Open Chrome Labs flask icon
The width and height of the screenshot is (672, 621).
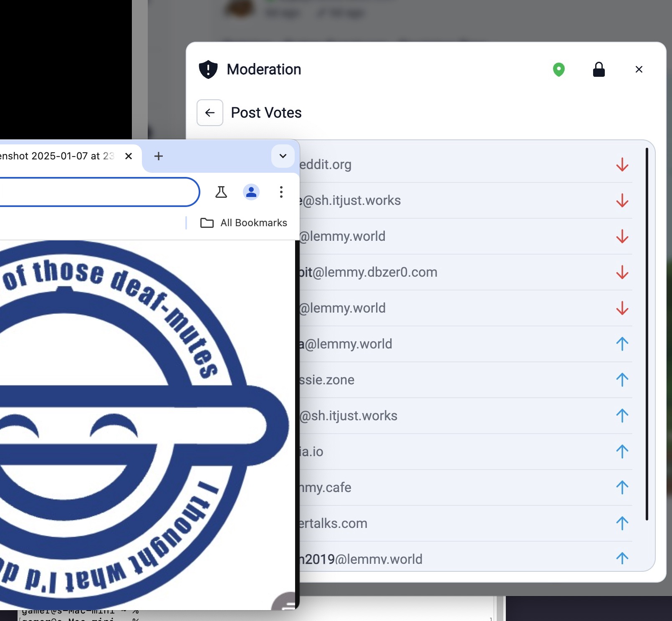pyautogui.click(x=221, y=192)
